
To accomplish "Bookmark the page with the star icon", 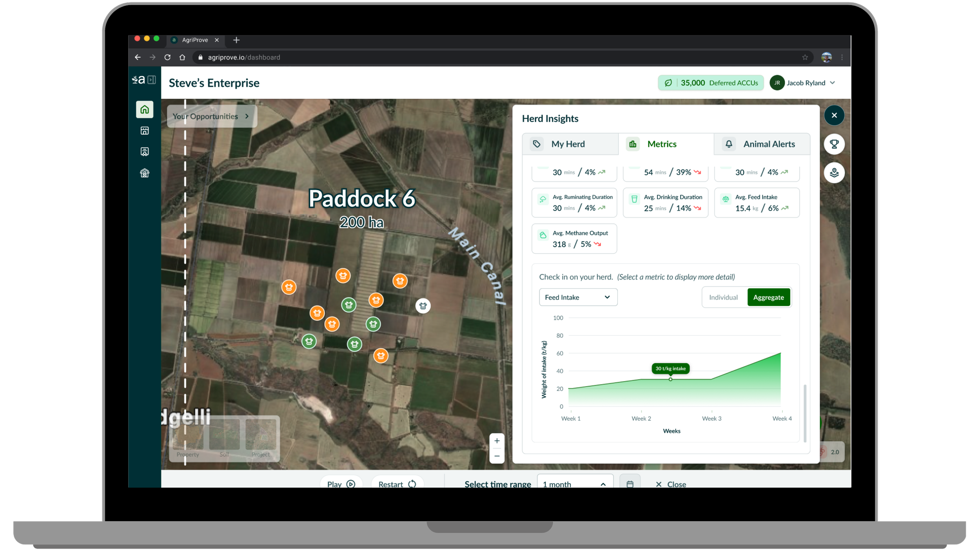I will tap(805, 57).
